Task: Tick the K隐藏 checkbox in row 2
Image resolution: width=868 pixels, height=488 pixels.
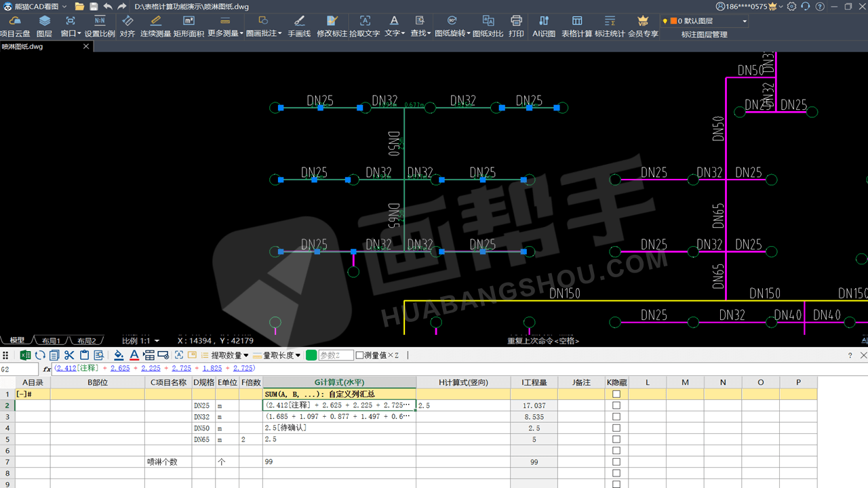Action: tap(616, 405)
